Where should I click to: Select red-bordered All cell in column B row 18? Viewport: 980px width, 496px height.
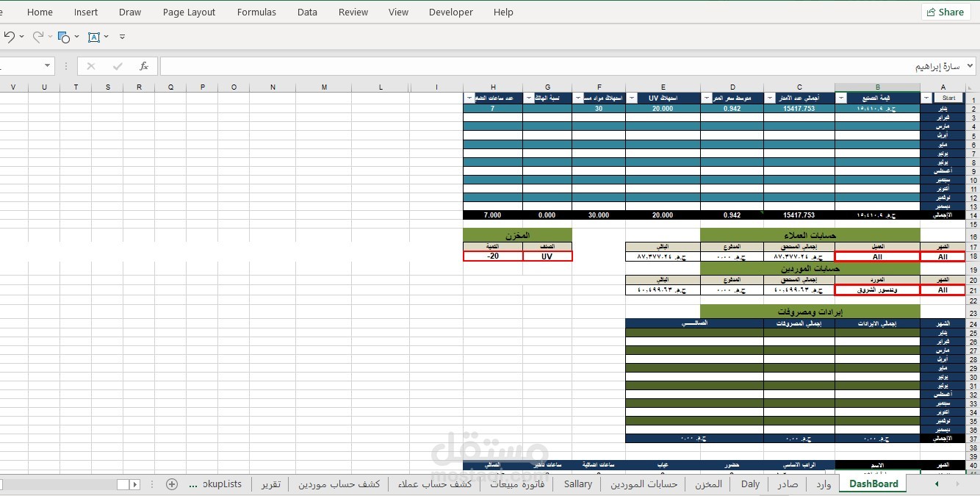pos(877,257)
